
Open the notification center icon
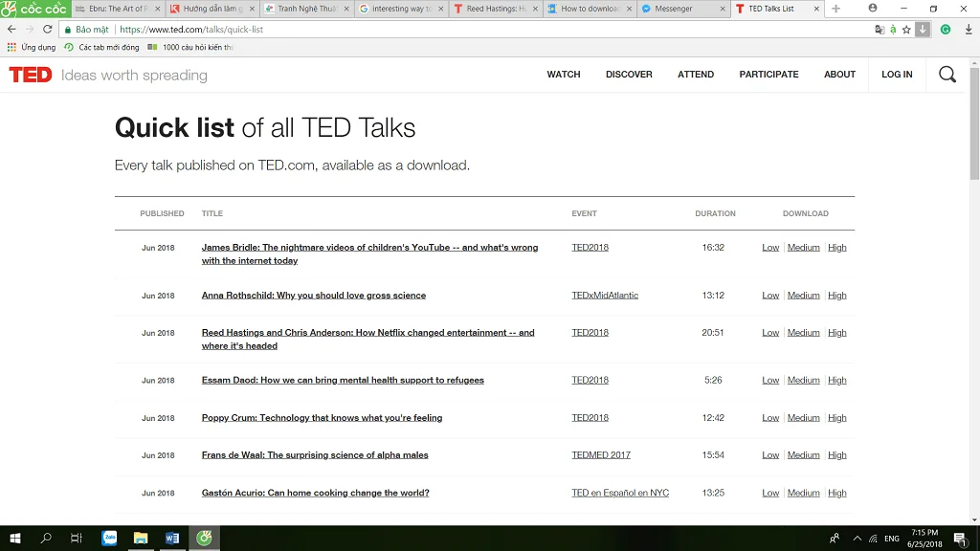[x=961, y=539]
